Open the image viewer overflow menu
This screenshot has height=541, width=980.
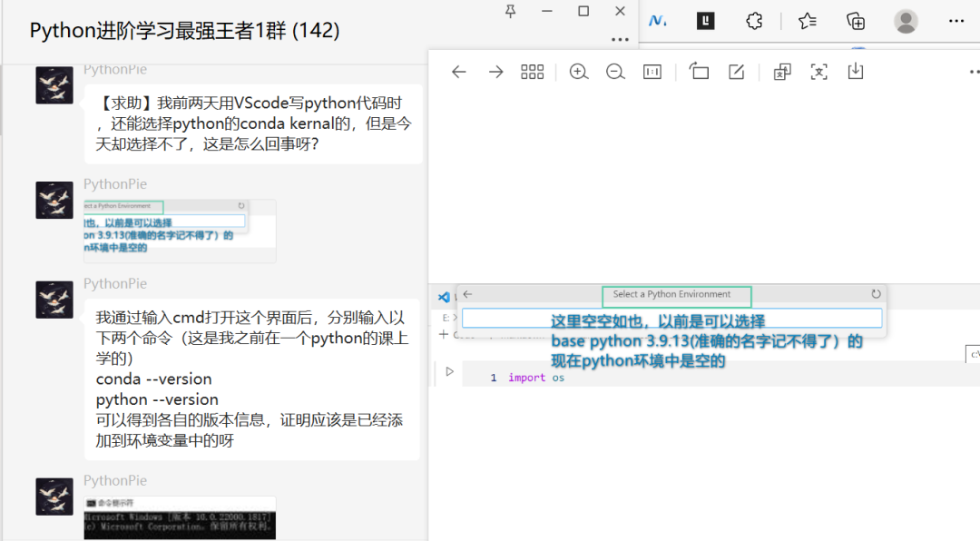click(975, 71)
